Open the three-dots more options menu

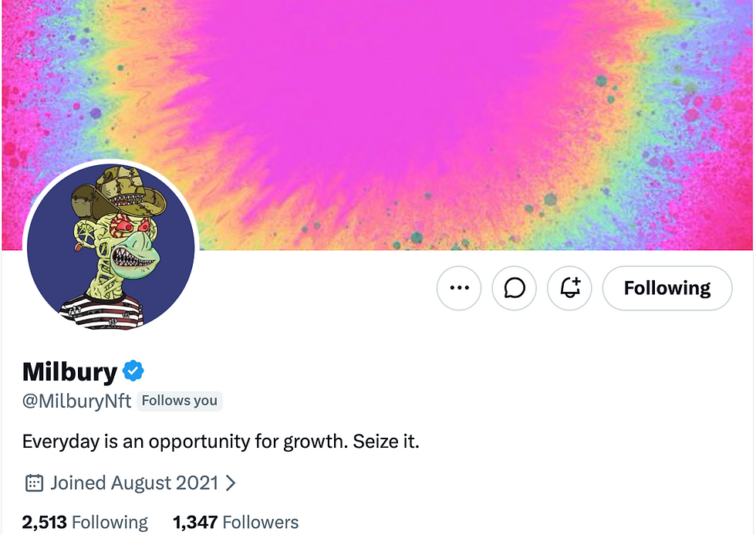459,288
